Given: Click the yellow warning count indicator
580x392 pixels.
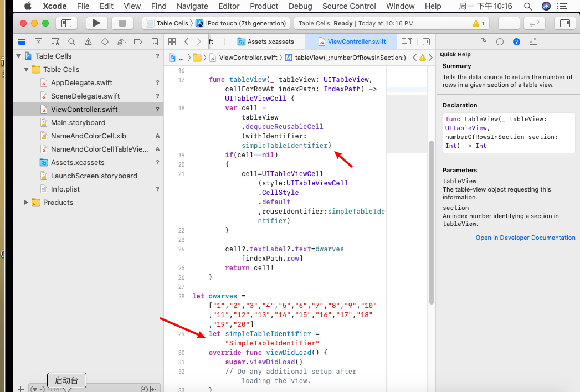Looking at the screenshot, I should pyautogui.click(x=478, y=23).
